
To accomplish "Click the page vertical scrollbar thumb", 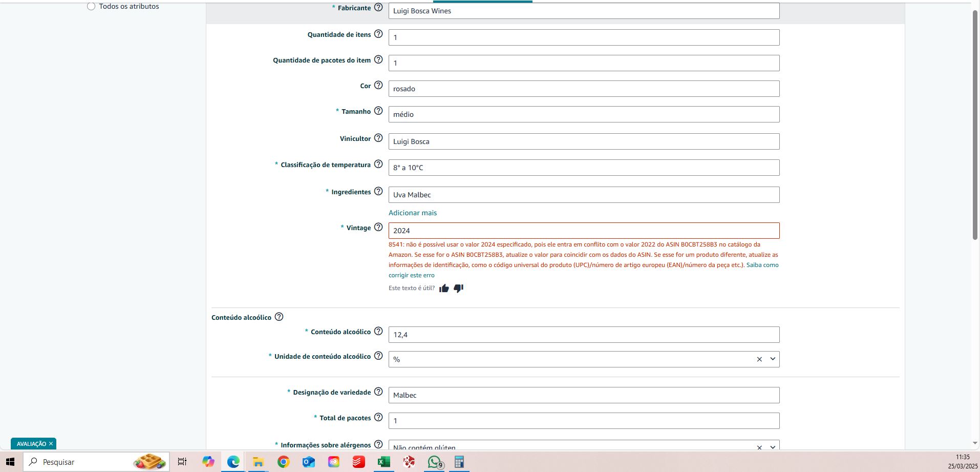I will coord(975,125).
